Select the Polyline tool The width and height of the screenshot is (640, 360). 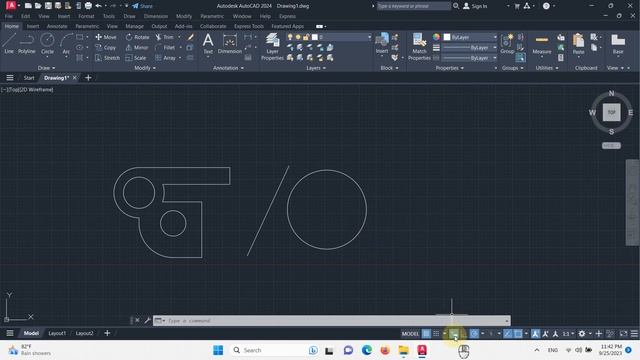pos(27,43)
